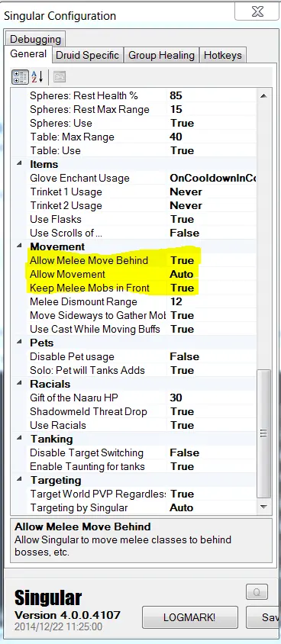Open the Debugging tab

[35, 39]
